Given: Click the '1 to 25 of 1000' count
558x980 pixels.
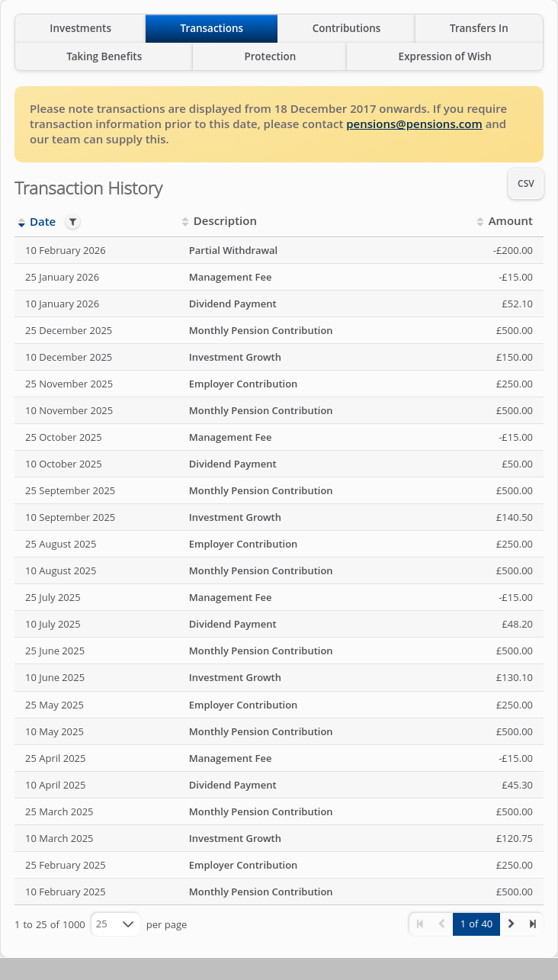Looking at the screenshot, I should coord(50,924).
